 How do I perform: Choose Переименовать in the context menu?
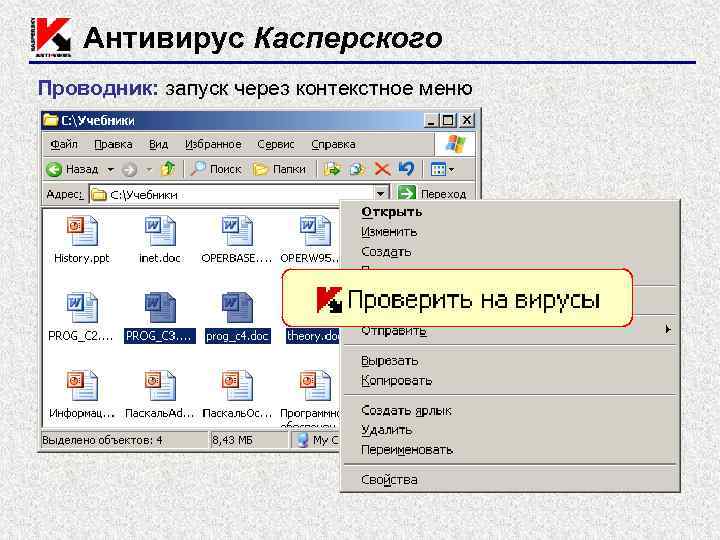(x=510, y=450)
